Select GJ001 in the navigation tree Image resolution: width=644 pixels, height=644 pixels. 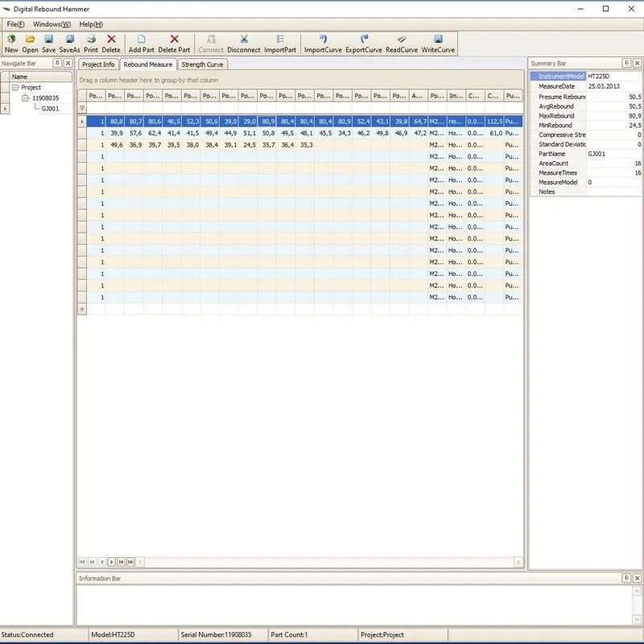coord(52,108)
